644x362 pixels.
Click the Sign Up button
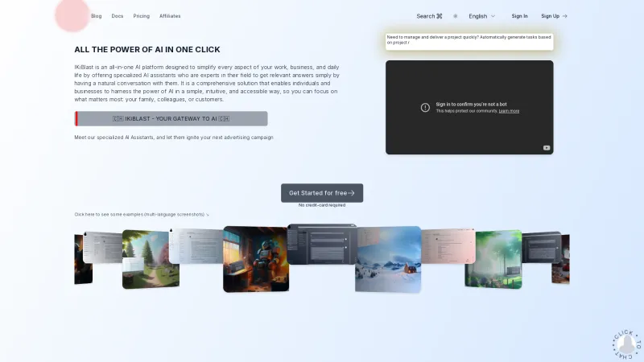point(554,16)
